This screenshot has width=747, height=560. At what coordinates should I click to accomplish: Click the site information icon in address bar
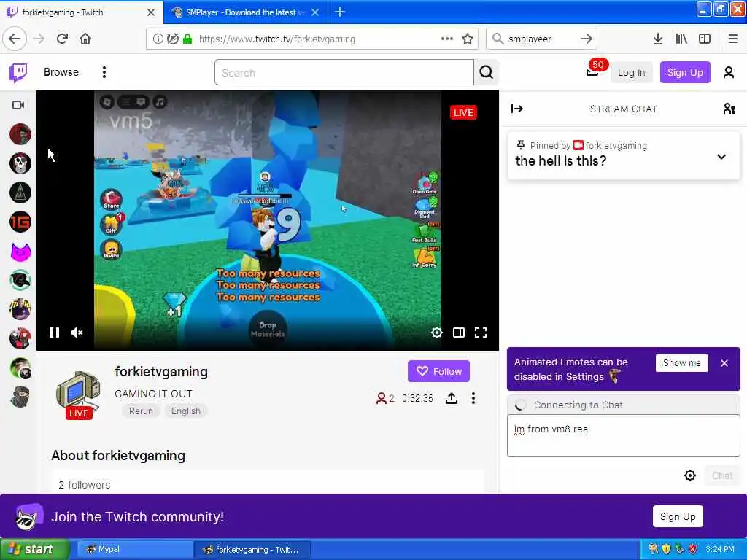158,39
